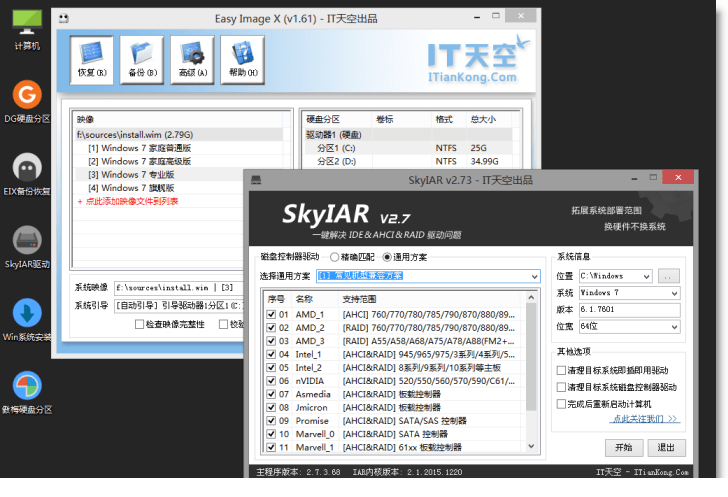This screenshot has height=497, width=728.
Task: Click driver list scroll down arrow
Action: pos(532,446)
